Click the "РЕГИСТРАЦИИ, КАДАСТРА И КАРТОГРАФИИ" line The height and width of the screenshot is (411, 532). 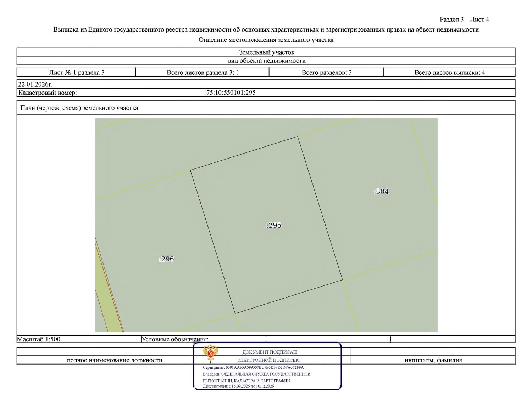click(x=246, y=381)
